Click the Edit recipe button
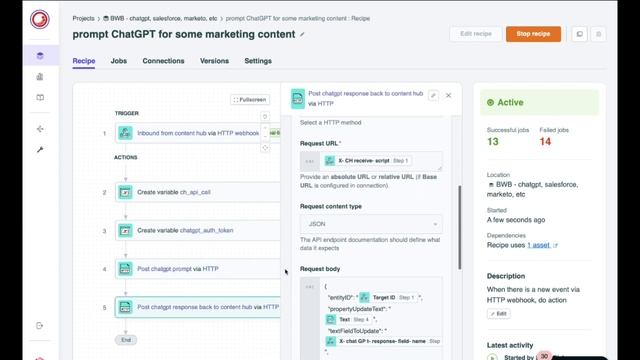640x360 pixels. 476,34
